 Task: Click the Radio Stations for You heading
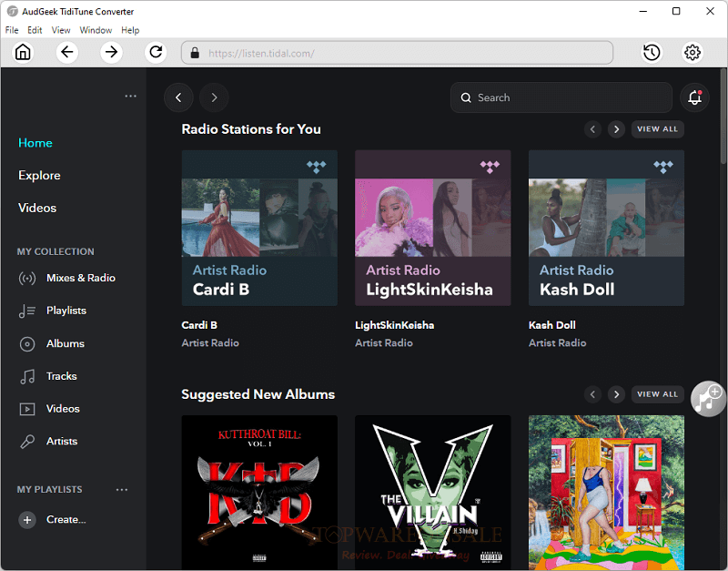pyautogui.click(x=251, y=129)
